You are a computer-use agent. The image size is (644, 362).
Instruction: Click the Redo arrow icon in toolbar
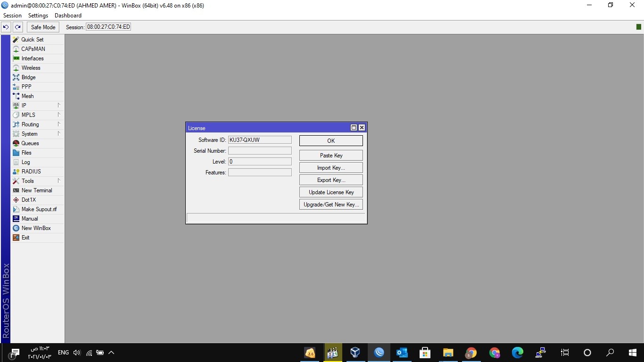click(x=18, y=27)
